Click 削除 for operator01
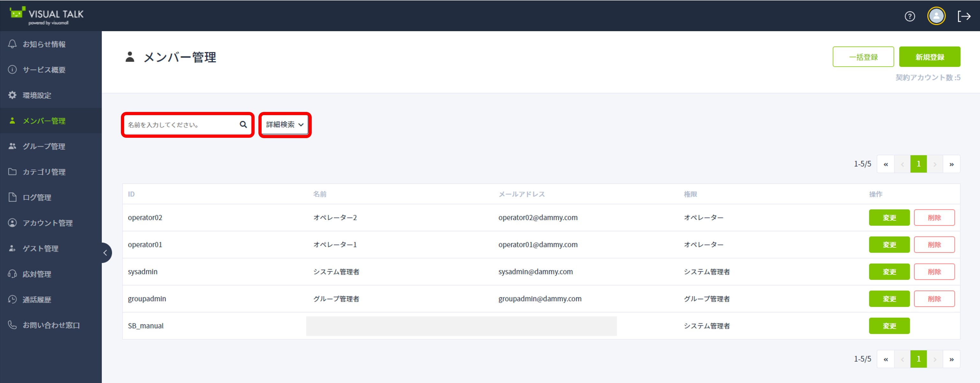Viewport: 980px width, 383px height. click(x=934, y=245)
